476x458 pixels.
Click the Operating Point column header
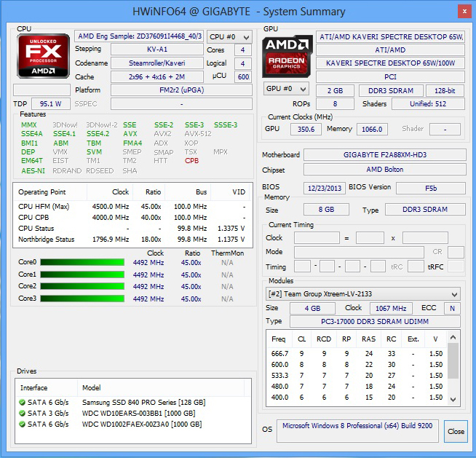(x=50, y=192)
